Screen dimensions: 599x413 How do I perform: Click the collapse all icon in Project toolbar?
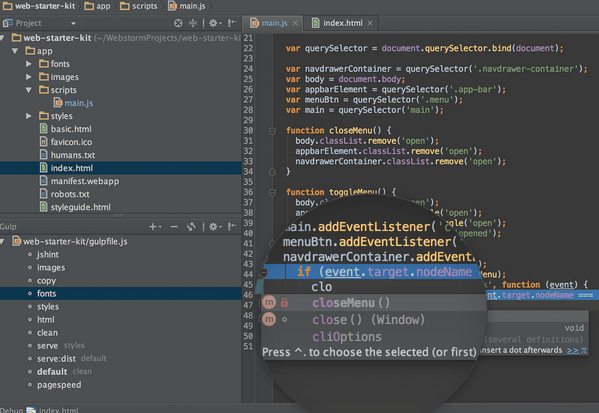pyautogui.click(x=193, y=23)
